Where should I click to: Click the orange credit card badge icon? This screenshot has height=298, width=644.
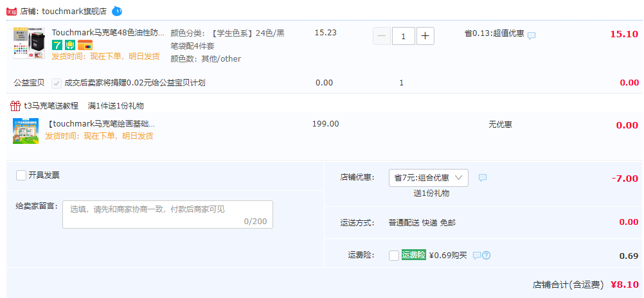pyautogui.click(x=85, y=45)
